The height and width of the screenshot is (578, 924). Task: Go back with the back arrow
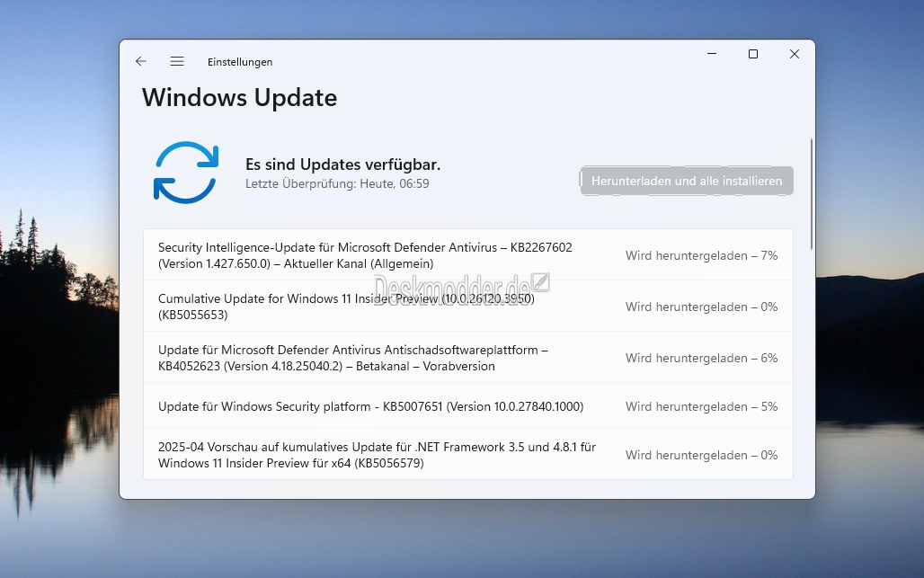coord(141,61)
